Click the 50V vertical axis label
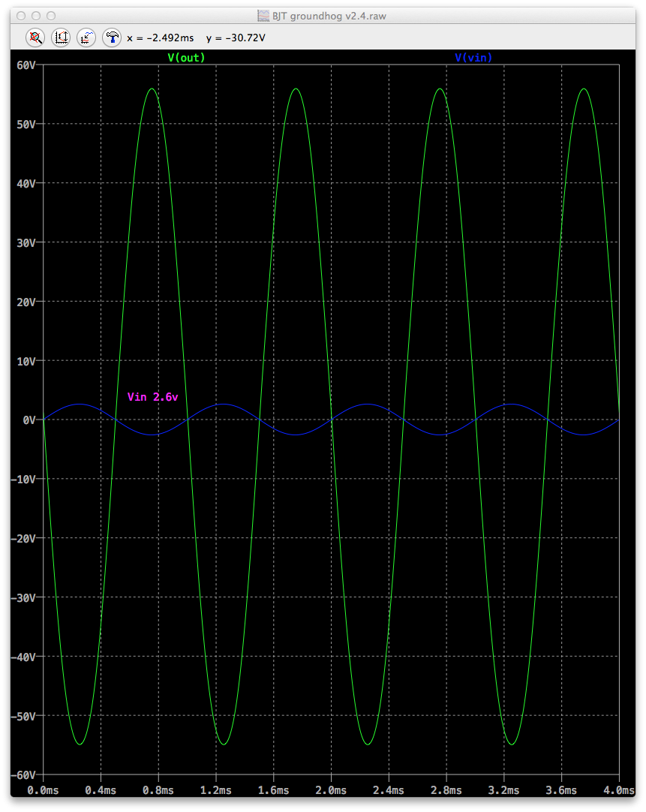Screen dimensions: 646x812 click(26, 125)
